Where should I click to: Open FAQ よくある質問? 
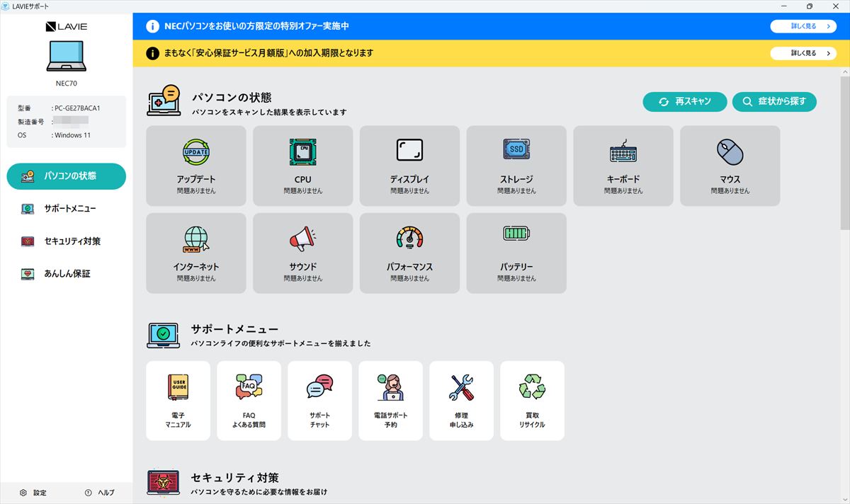pyautogui.click(x=249, y=401)
